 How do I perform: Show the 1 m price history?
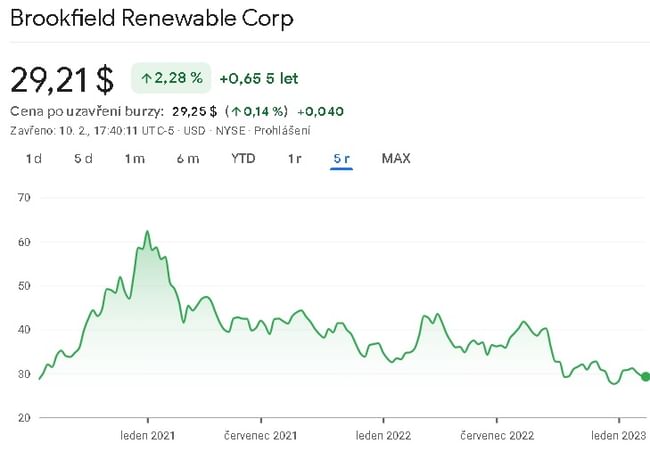pos(135,158)
